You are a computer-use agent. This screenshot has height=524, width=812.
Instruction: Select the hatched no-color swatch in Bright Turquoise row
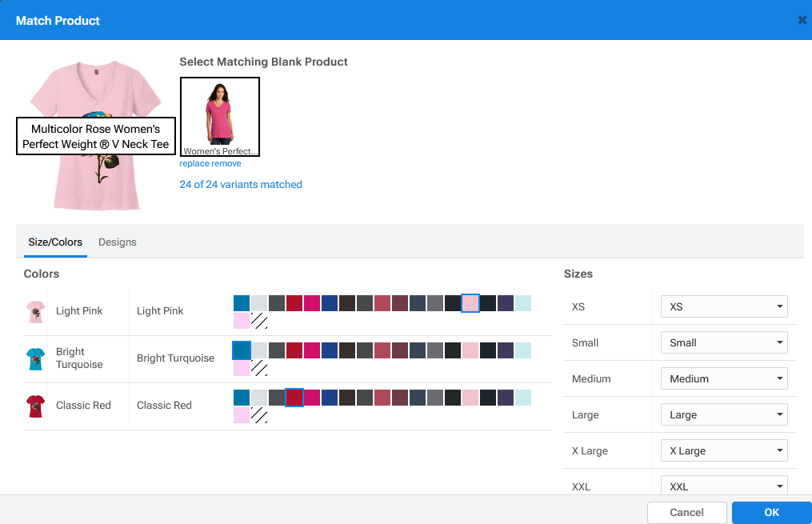(x=259, y=369)
